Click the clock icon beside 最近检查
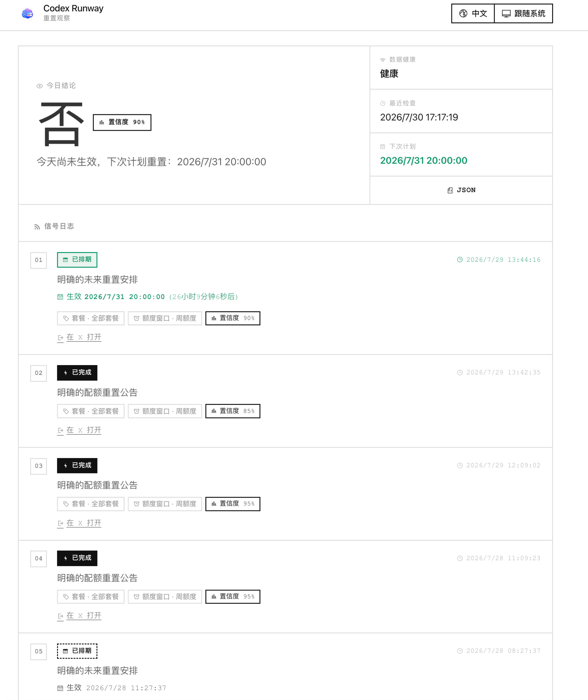Screen dimensions: 588x700 383,103
